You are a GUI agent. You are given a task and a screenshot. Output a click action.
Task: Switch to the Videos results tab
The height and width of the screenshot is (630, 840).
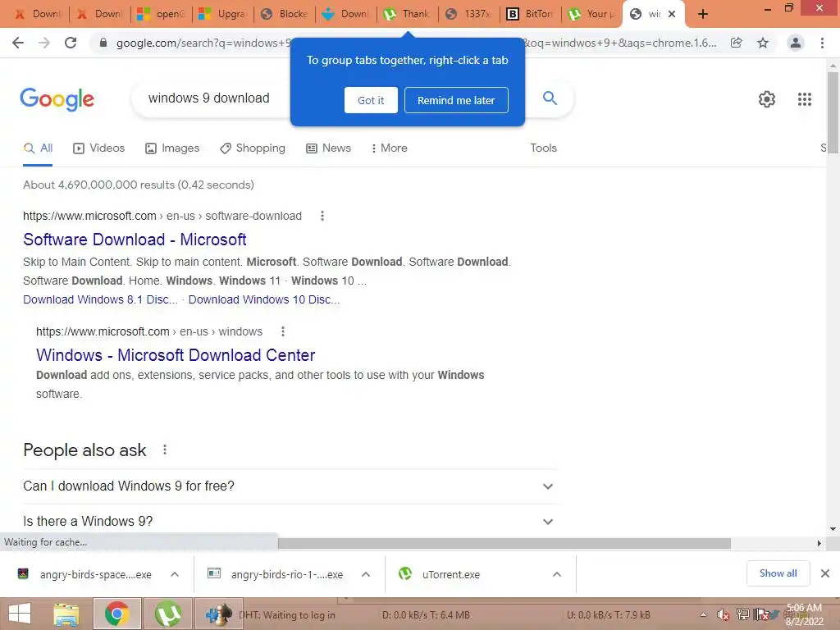(98, 148)
